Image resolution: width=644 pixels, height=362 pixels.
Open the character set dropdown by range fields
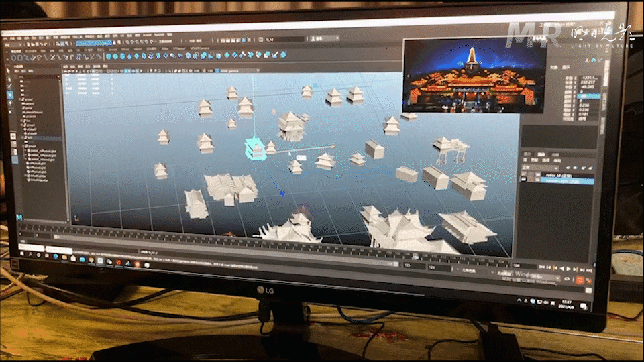click(x=473, y=271)
